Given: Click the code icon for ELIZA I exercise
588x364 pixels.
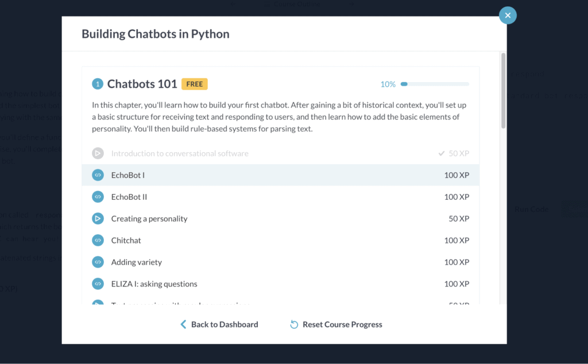Looking at the screenshot, I should coord(98,284).
